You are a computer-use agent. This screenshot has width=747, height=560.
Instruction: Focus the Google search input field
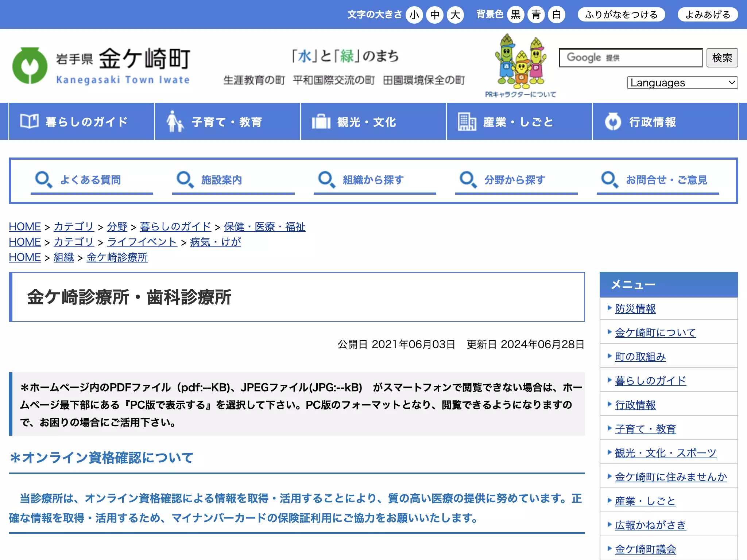coord(631,58)
